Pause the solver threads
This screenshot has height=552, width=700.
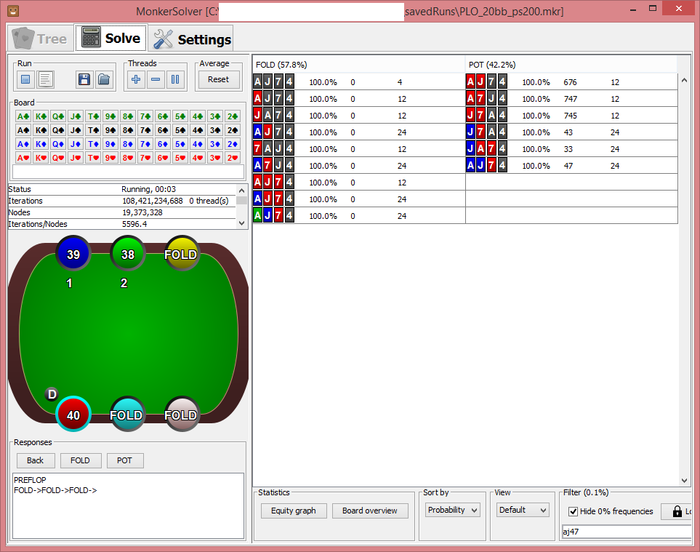[175, 79]
